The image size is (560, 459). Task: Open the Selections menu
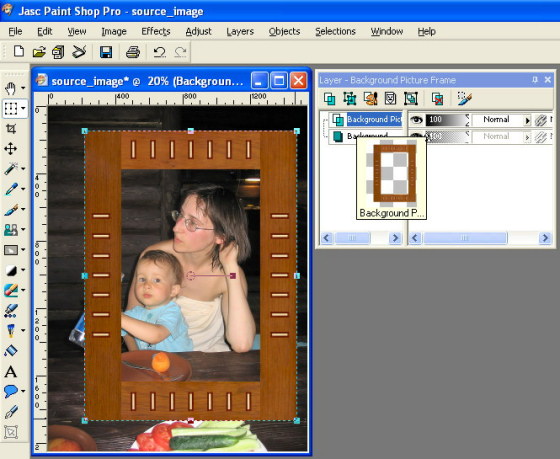[335, 31]
